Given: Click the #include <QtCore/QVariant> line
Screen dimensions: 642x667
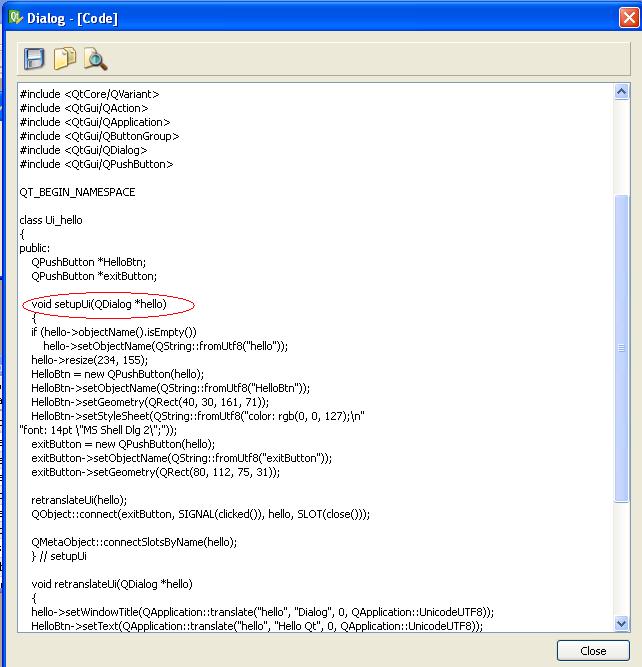Looking at the screenshot, I should point(89,94).
